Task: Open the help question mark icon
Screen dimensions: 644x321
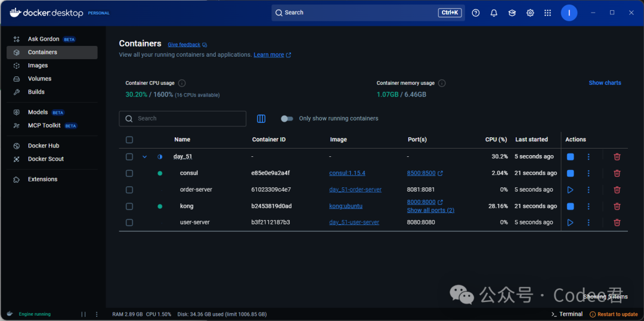Action: 476,13
